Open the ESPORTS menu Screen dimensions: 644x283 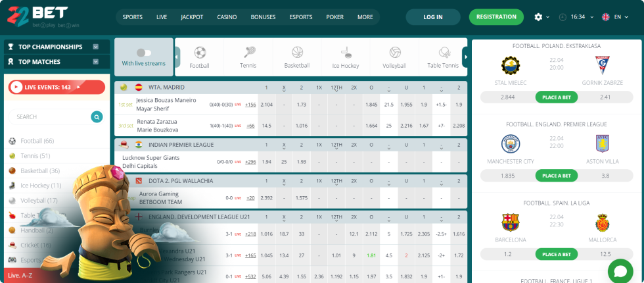click(301, 17)
